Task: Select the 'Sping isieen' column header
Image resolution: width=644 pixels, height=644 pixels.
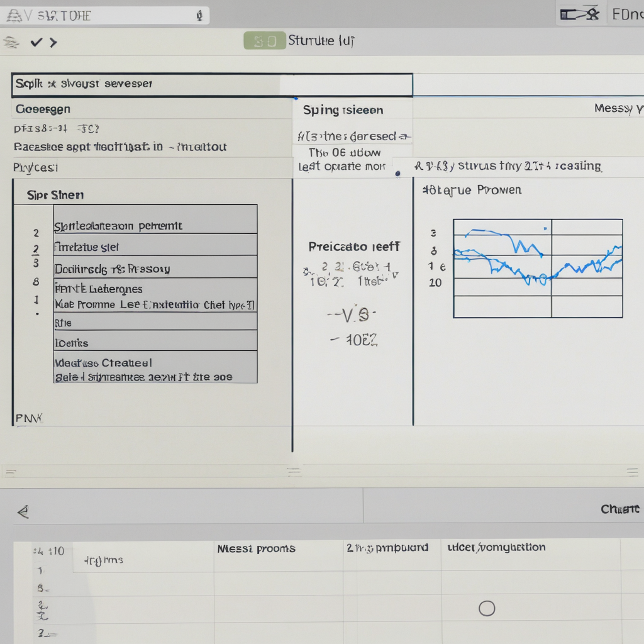Action: click(343, 110)
